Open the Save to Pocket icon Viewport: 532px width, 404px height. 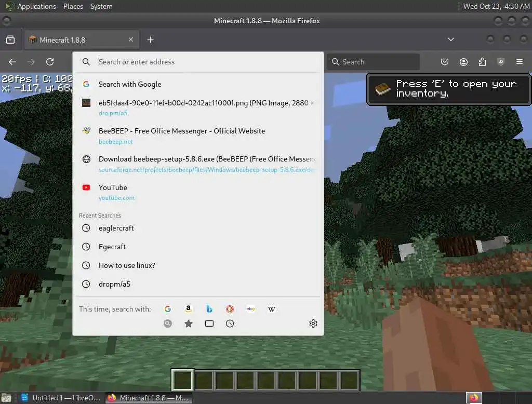(445, 62)
